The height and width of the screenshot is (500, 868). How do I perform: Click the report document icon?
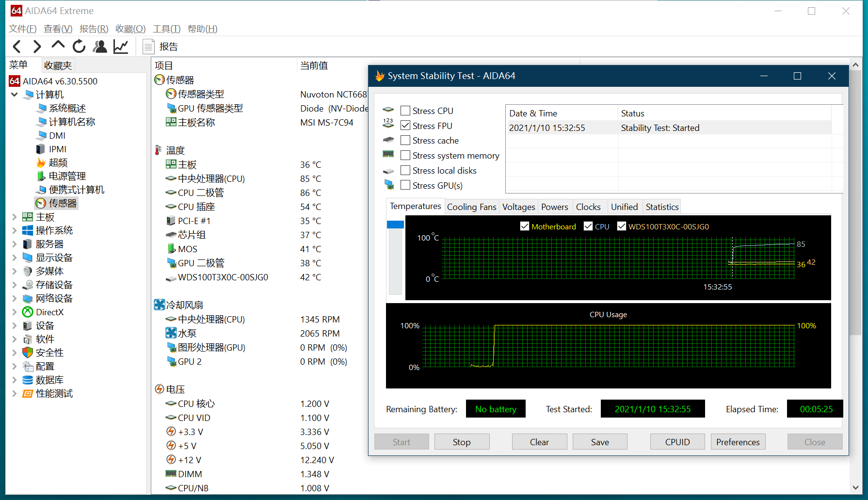(x=148, y=47)
